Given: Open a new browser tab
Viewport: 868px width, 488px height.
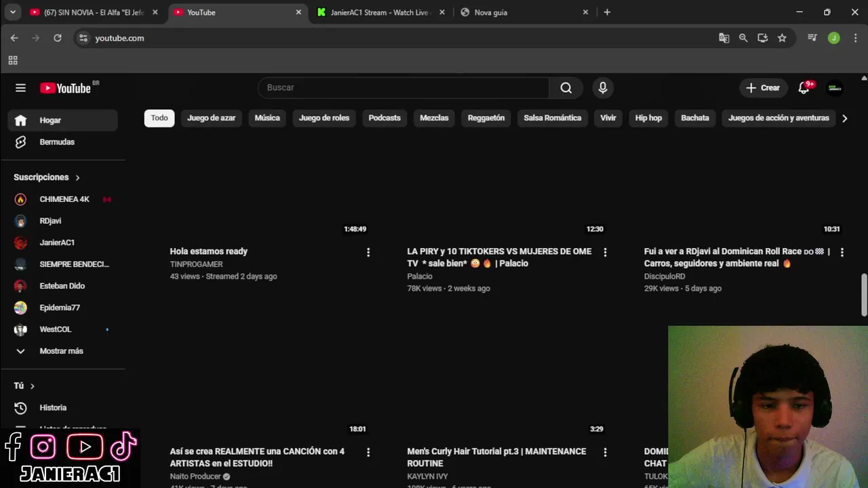Looking at the screenshot, I should pos(607,12).
